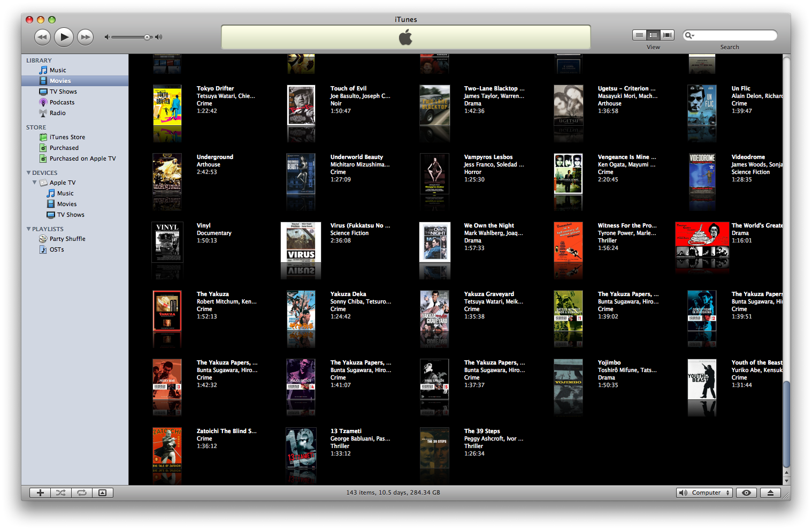This screenshot has width=812, height=530.
Task: Select the Zatoichi The Blind S... poster
Action: [x=167, y=448]
